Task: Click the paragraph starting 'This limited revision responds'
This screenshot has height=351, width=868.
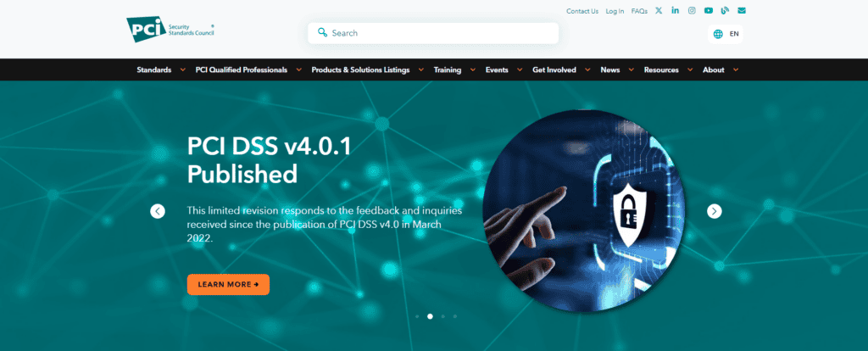Action: click(325, 224)
